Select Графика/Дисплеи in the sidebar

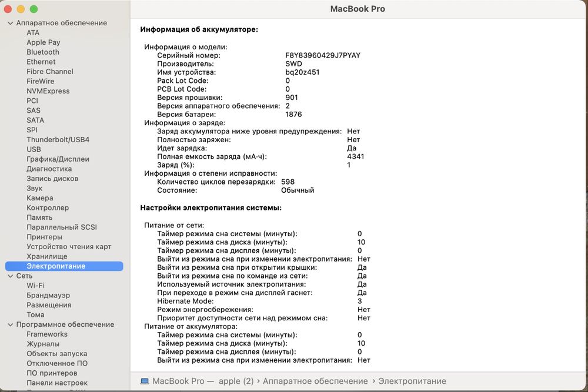[x=58, y=159]
